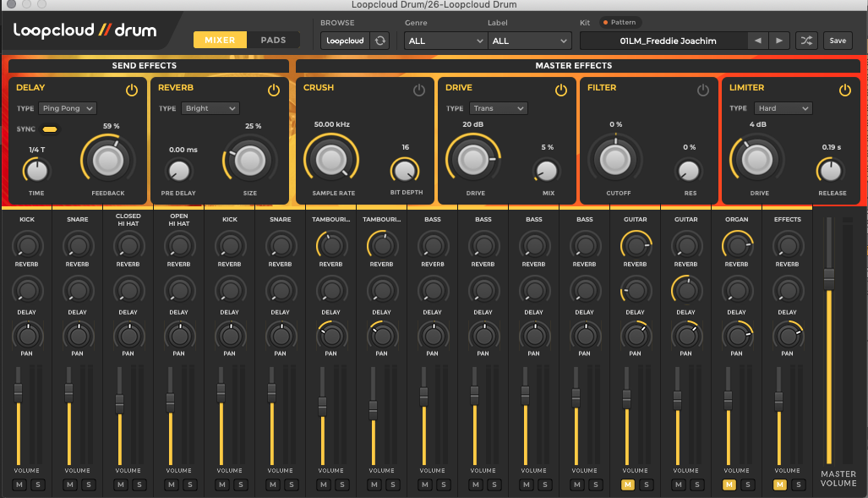
Task: Enable the Crush effect power button
Action: [419, 90]
